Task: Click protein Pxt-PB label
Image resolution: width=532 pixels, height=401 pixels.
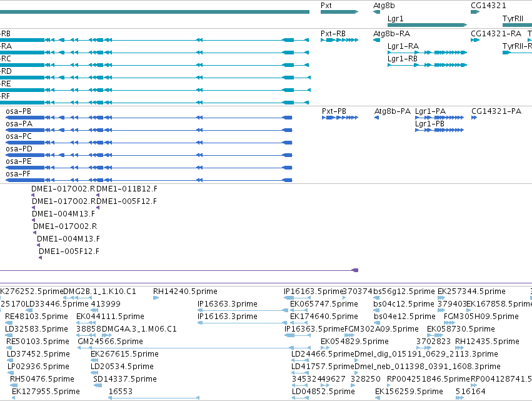Action: click(x=334, y=111)
